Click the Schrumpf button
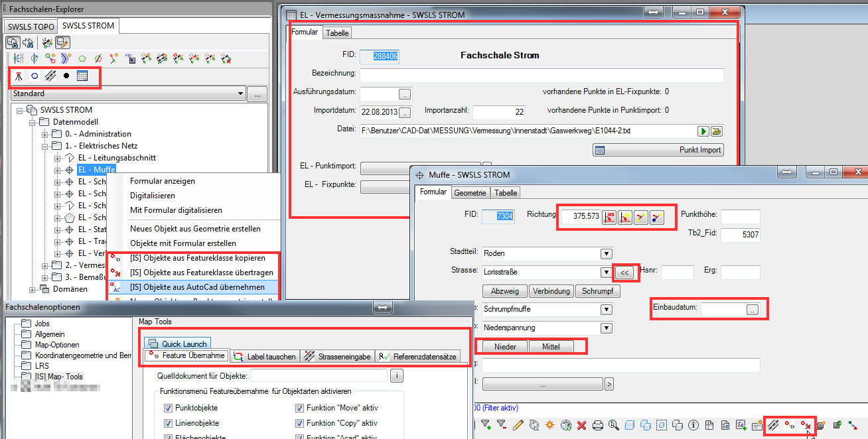 (x=597, y=291)
